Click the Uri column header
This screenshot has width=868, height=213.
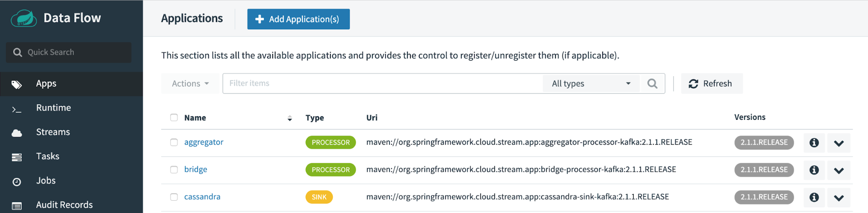[372, 118]
